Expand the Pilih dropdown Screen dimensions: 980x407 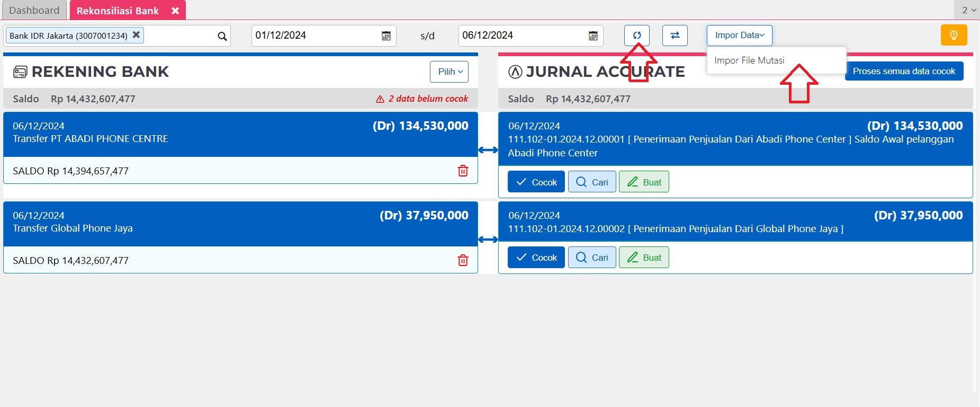[449, 72]
